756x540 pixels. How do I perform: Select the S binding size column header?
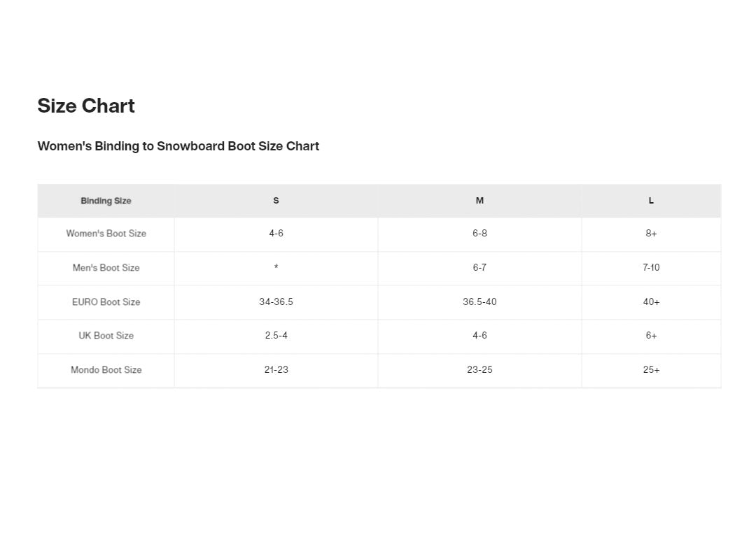[276, 201]
